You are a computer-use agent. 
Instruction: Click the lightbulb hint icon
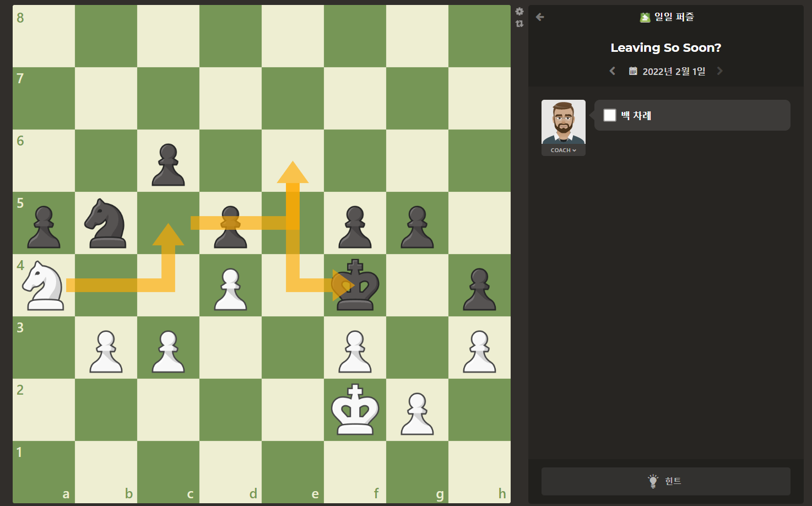click(653, 481)
